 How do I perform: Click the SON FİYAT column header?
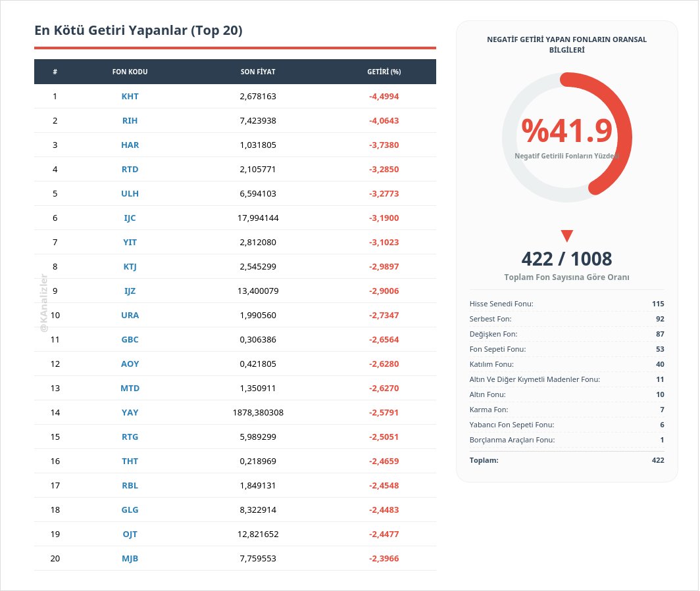point(258,72)
